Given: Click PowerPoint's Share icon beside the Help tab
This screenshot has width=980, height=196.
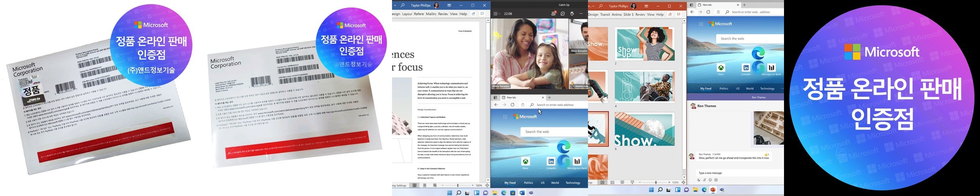Looking at the screenshot, I should point(670,15).
